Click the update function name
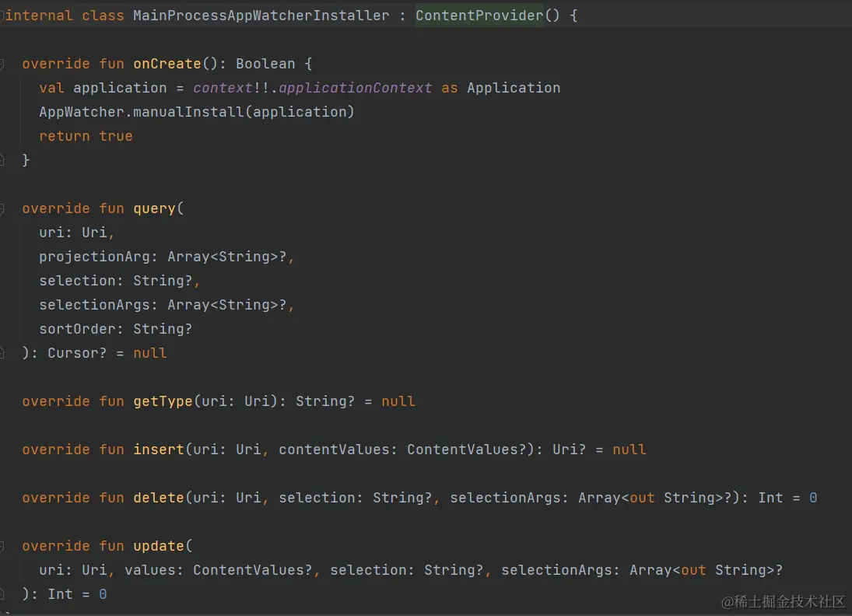 159,546
